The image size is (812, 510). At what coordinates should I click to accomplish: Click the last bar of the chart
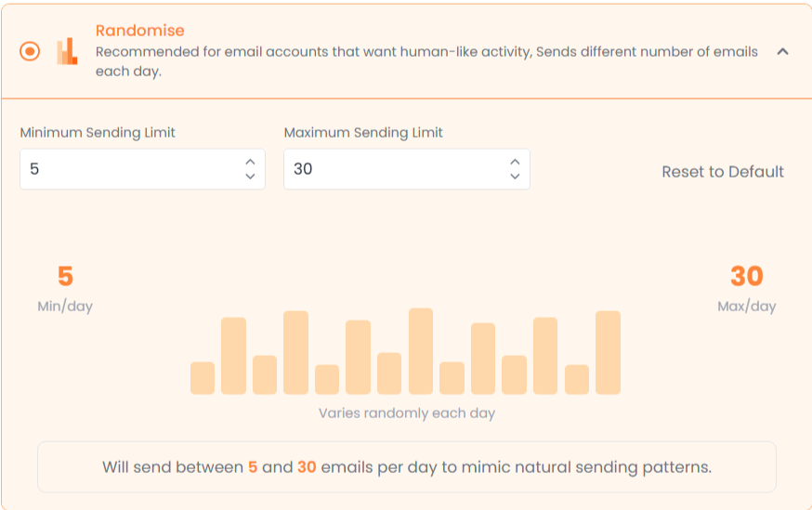(x=608, y=353)
